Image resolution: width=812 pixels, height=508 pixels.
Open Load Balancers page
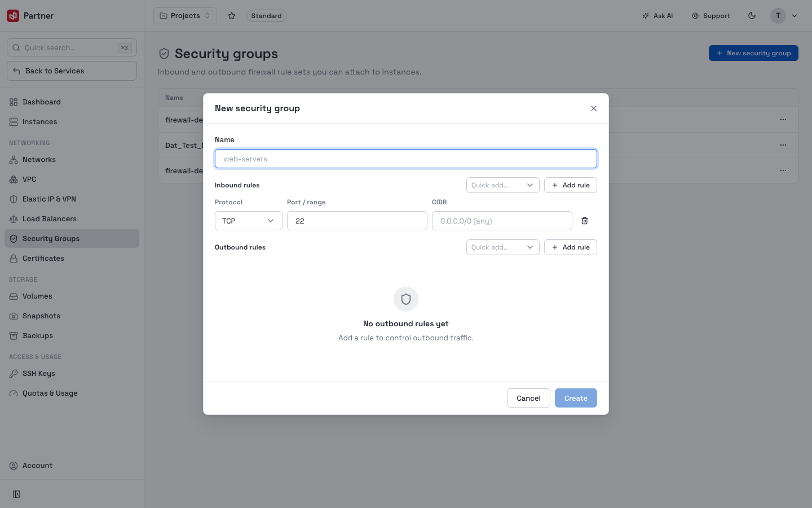72,219
